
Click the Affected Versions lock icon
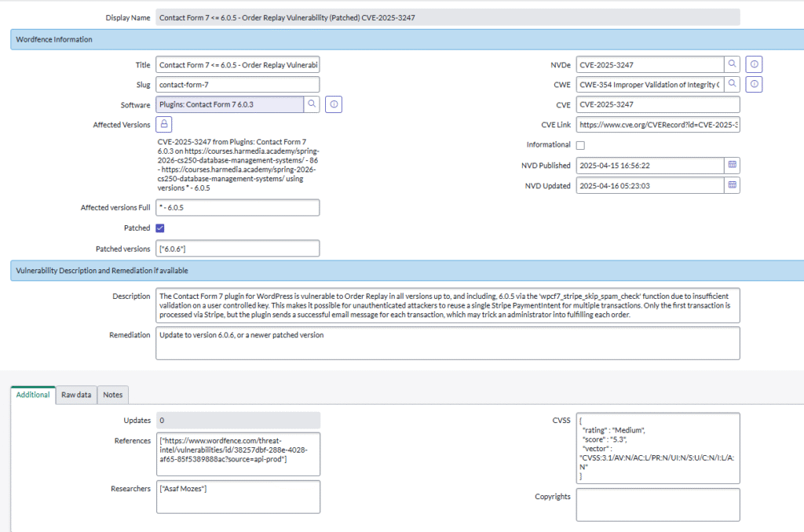(164, 124)
